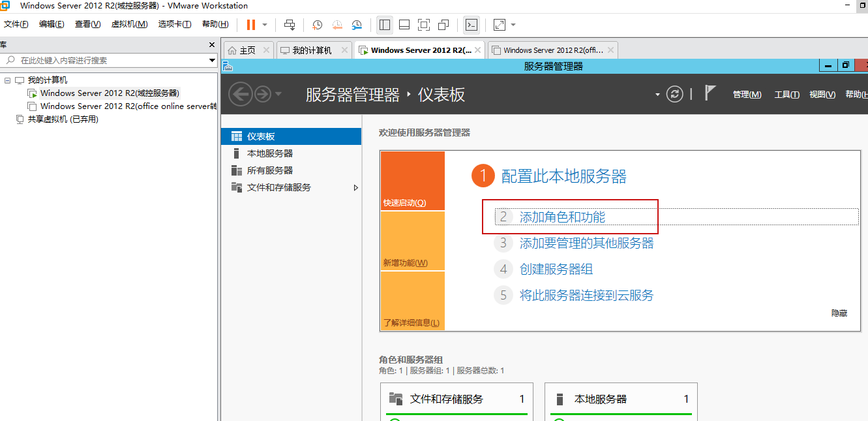Select Windows Server 2012 R2(域控服务器) in library tree
The width and height of the screenshot is (868, 421).
point(110,93)
